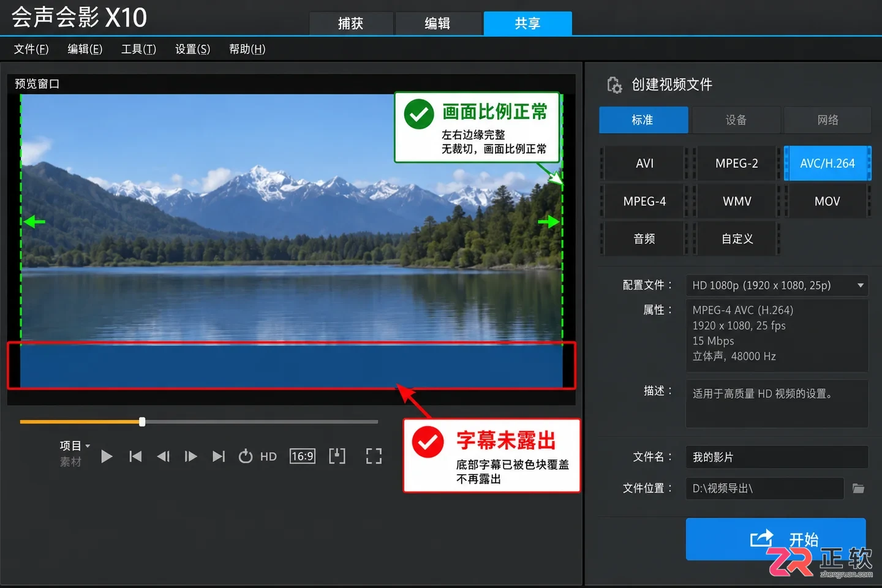The width and height of the screenshot is (882, 588).
Task: Open the 设置(S) menu
Action: [192, 49]
